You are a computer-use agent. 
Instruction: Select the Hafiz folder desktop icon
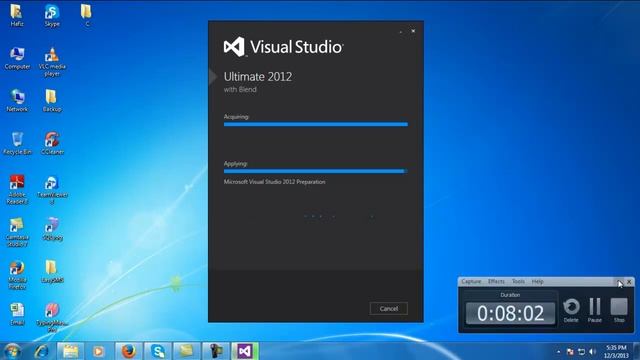pyautogui.click(x=17, y=16)
